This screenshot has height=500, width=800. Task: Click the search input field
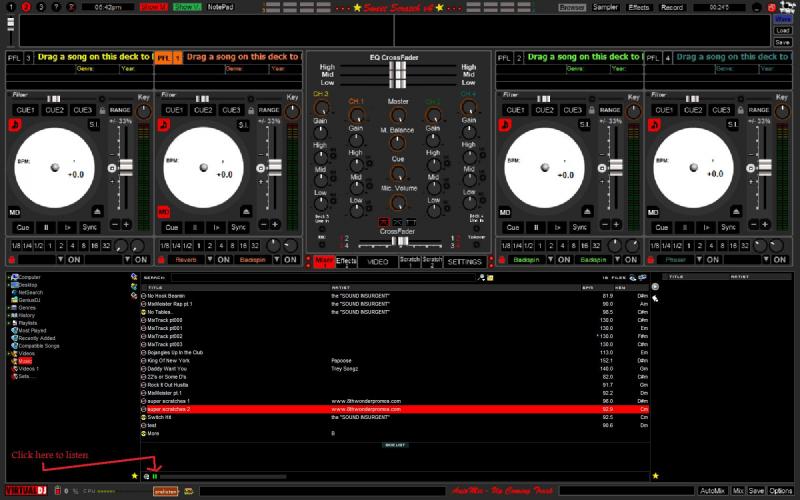point(323,278)
